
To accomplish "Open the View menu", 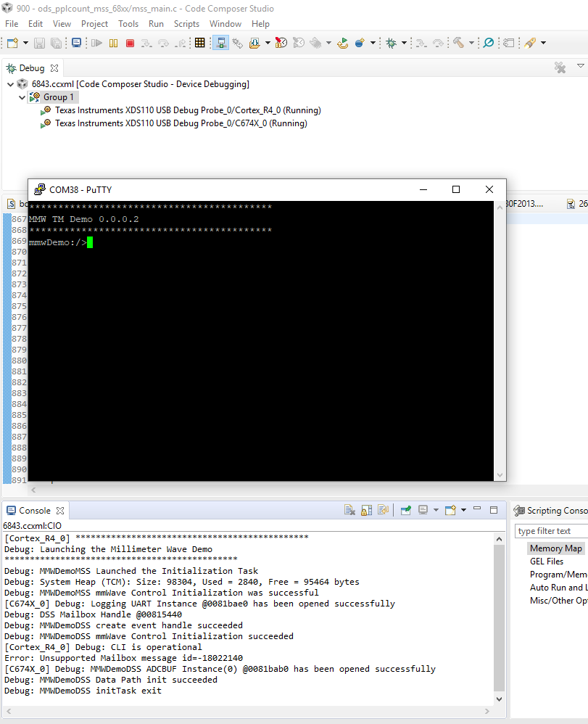I will [62, 24].
